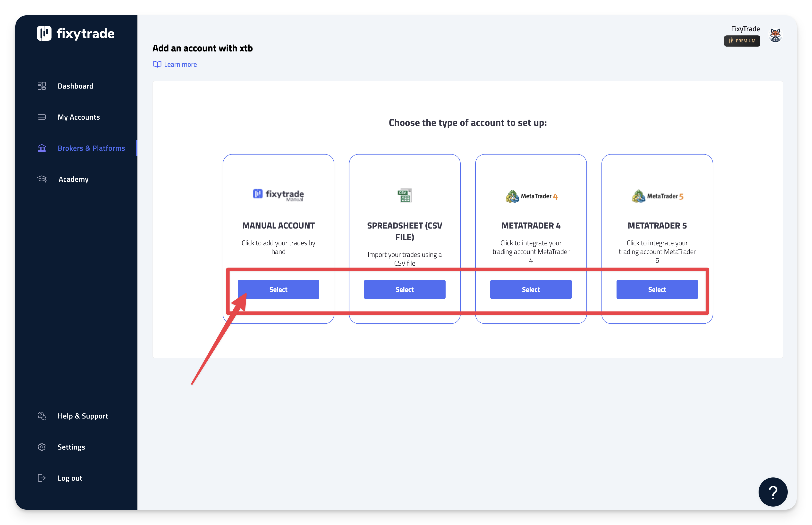Open the Dashboard menu item
The width and height of the screenshot is (812, 525).
tap(76, 86)
